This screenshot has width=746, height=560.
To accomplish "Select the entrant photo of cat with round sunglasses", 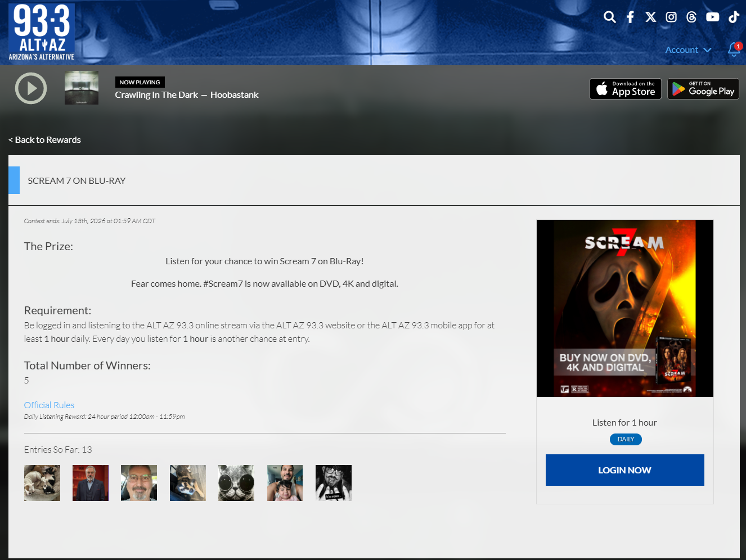I will pyautogui.click(x=236, y=483).
